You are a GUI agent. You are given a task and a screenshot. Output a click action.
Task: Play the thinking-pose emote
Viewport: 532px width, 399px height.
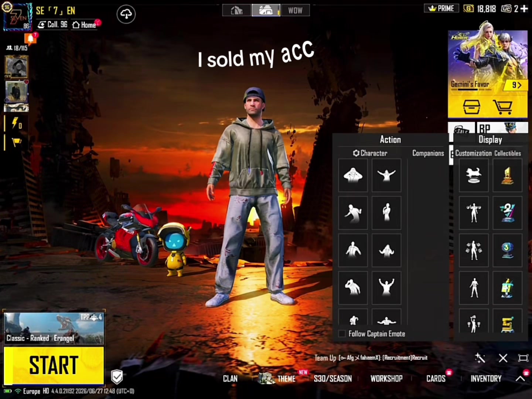click(x=386, y=213)
